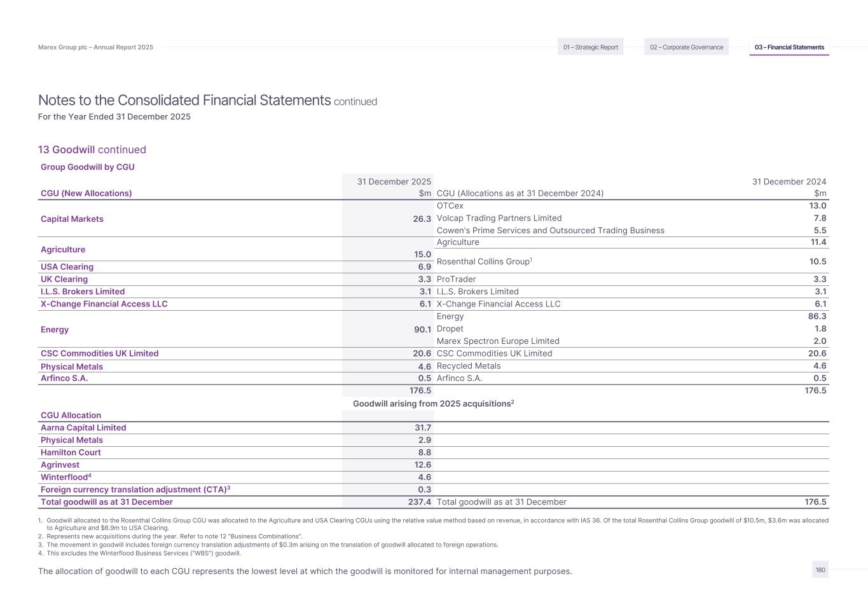Select the X-Change Financial Access LLC purple label
Image resolution: width=868 pixels, height=614 pixels.
point(104,304)
